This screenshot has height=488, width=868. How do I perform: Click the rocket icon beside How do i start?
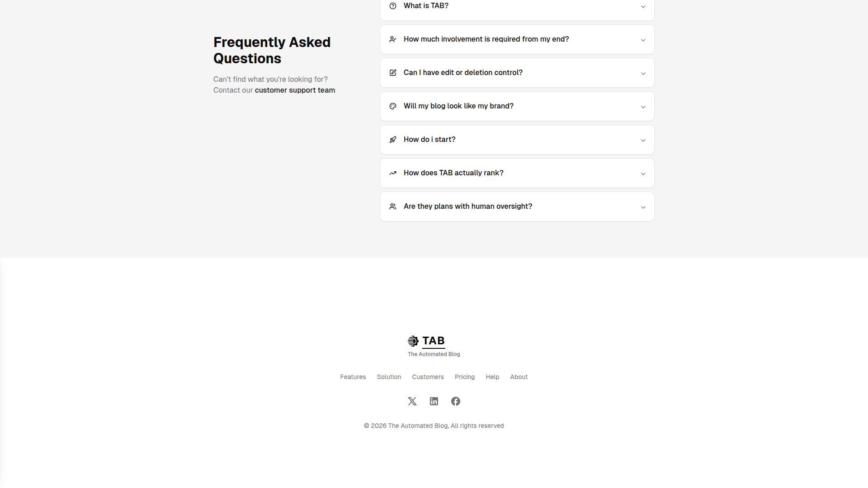click(393, 140)
